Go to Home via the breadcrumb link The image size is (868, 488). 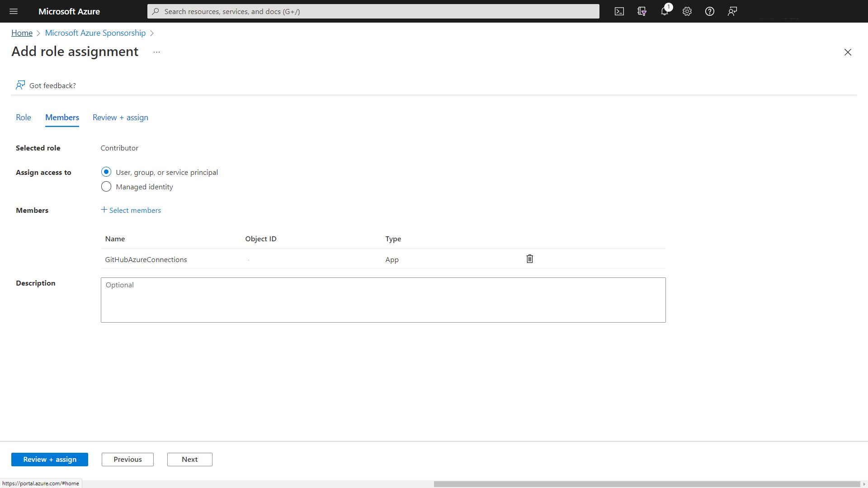pyautogui.click(x=22, y=33)
